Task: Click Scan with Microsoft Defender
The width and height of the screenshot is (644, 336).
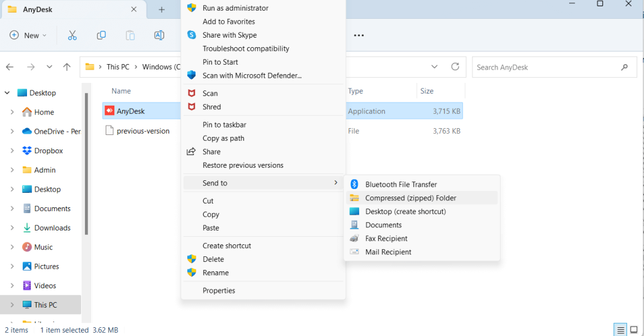Action: pyautogui.click(x=252, y=75)
